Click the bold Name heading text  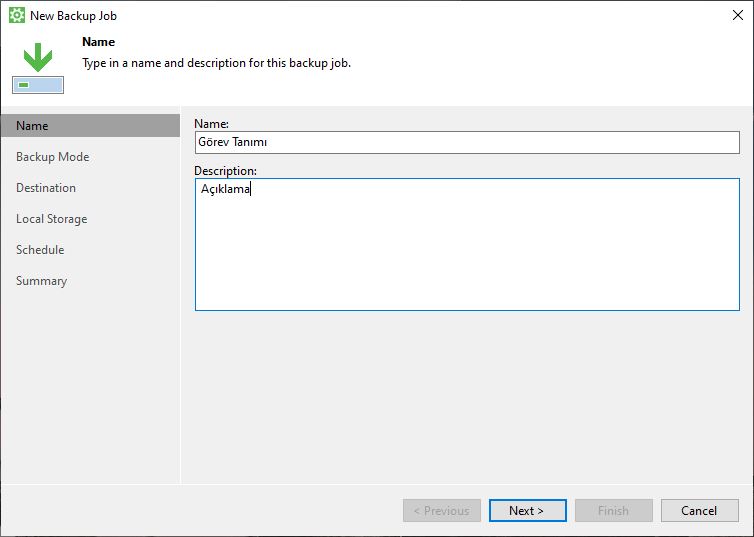pos(99,42)
